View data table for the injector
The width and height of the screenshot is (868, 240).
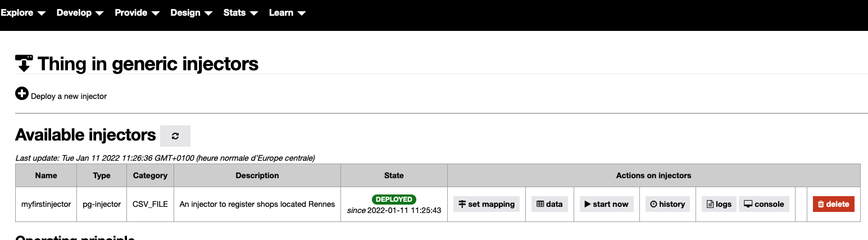(x=549, y=204)
